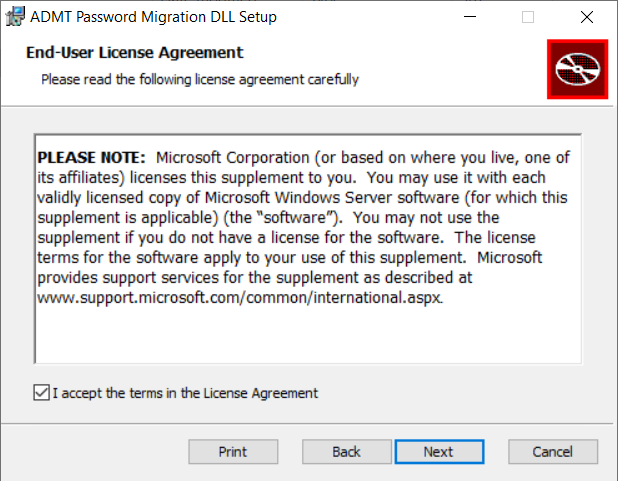618x481 pixels.
Task: Click "Please read the following license agreement carefully"
Action: click(x=200, y=79)
